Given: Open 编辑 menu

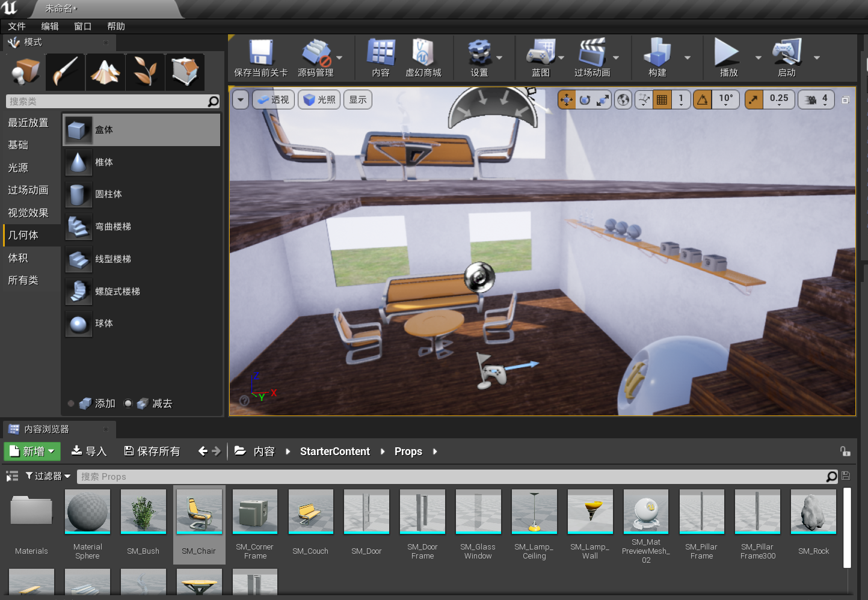Looking at the screenshot, I should pyautogui.click(x=50, y=26).
